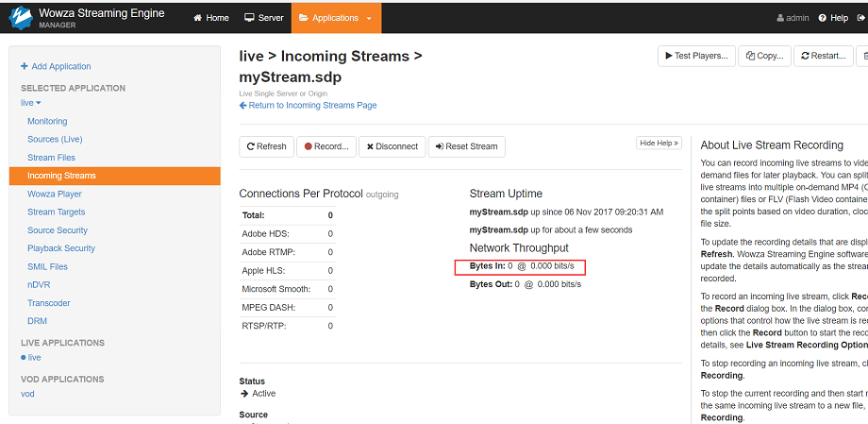
Task: Click 'up since 06 Nov 2017' text
Action: (596, 212)
